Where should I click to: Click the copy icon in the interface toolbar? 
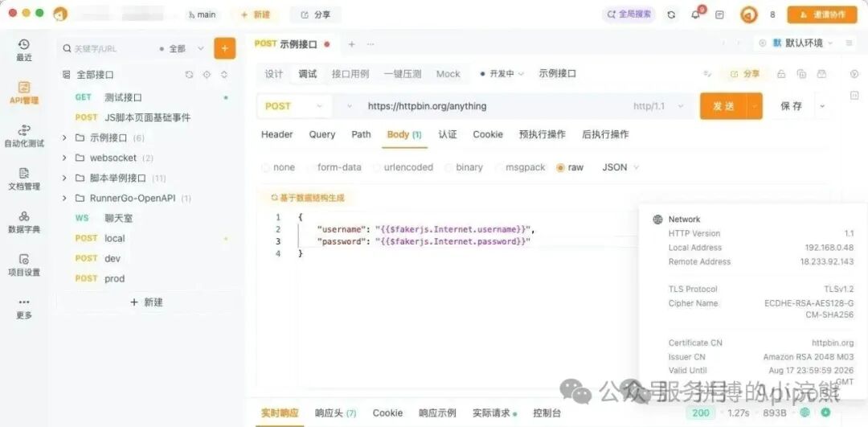pyautogui.click(x=801, y=74)
